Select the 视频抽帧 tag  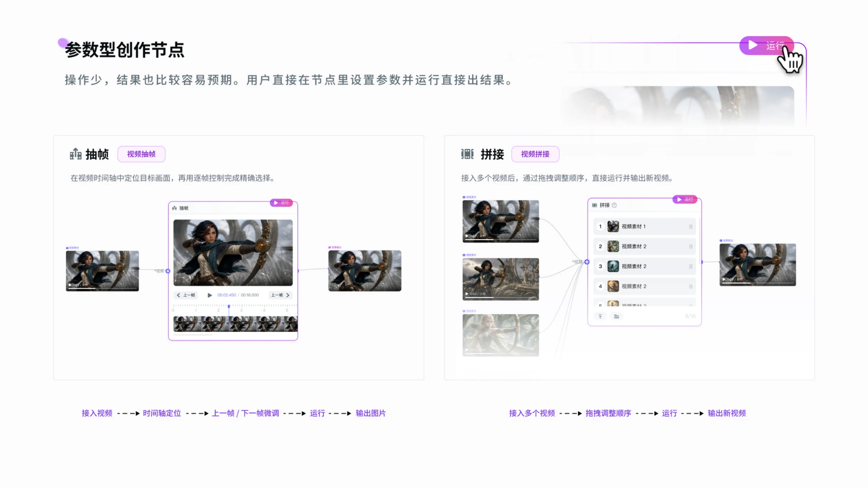[x=141, y=154]
